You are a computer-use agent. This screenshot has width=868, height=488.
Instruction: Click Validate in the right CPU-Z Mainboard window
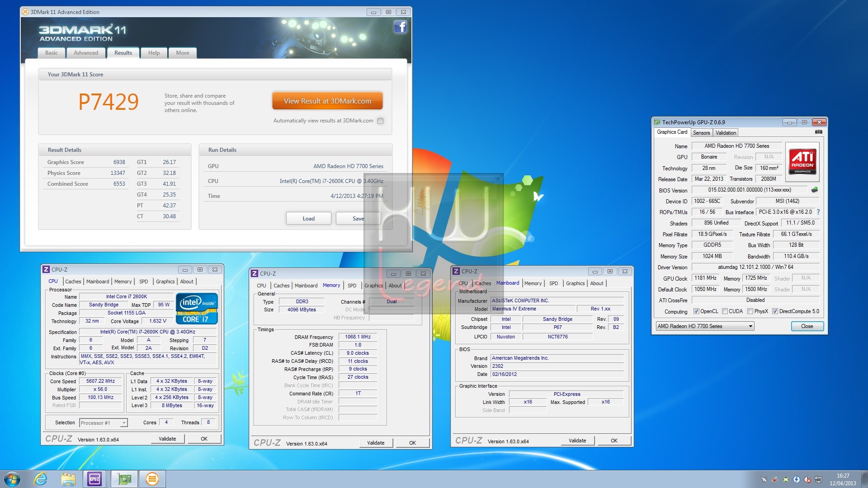577,441
